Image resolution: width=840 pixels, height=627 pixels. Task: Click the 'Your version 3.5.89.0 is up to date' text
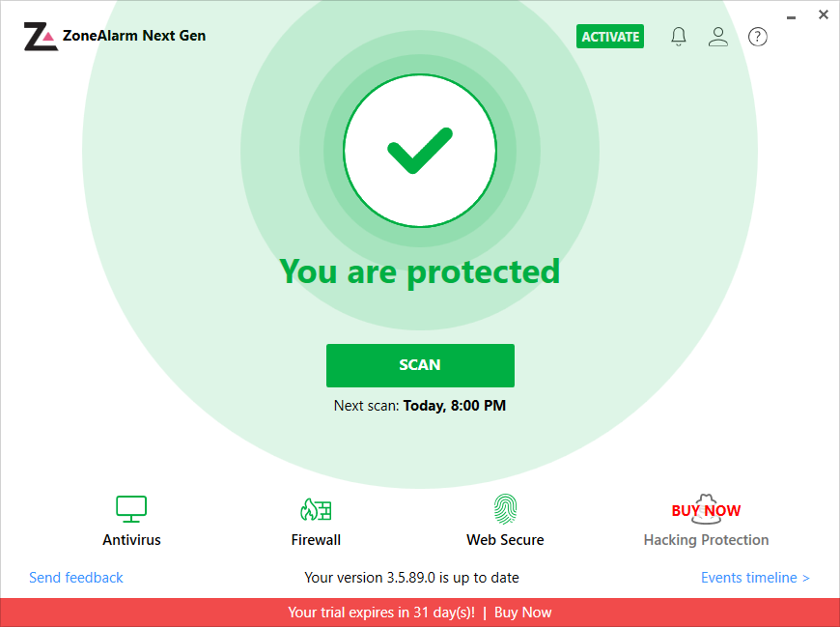tap(411, 578)
